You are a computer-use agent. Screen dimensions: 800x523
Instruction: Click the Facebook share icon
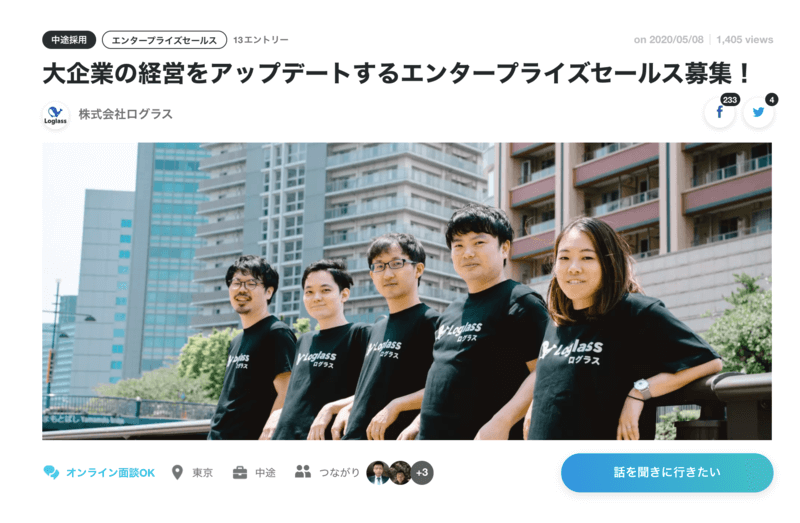click(x=719, y=112)
